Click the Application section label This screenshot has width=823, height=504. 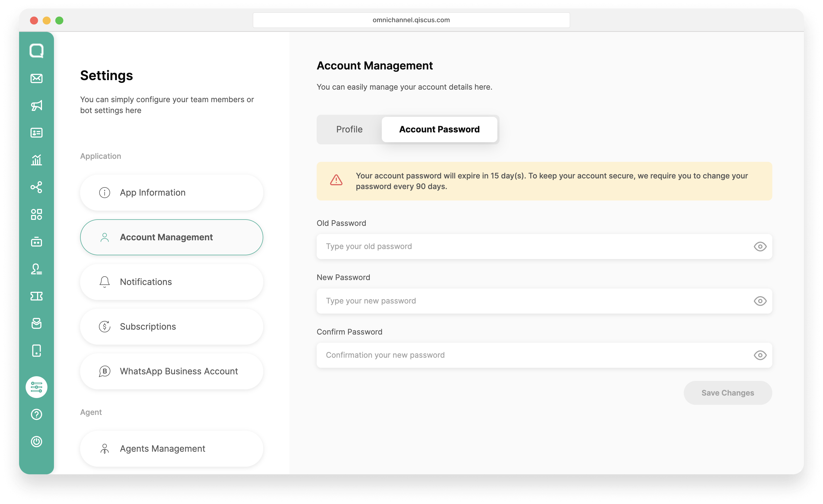(101, 156)
